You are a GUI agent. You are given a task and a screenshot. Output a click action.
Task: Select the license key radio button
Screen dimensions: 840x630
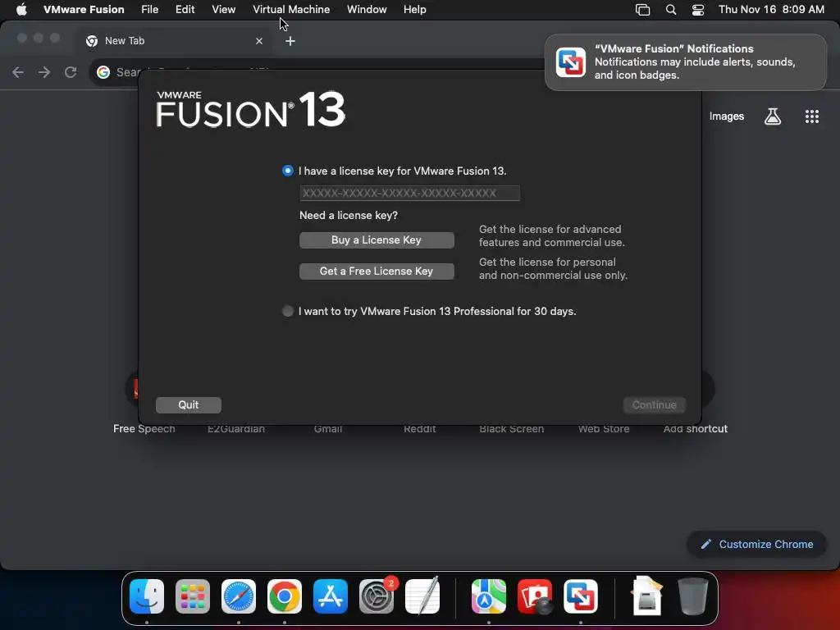pos(288,171)
